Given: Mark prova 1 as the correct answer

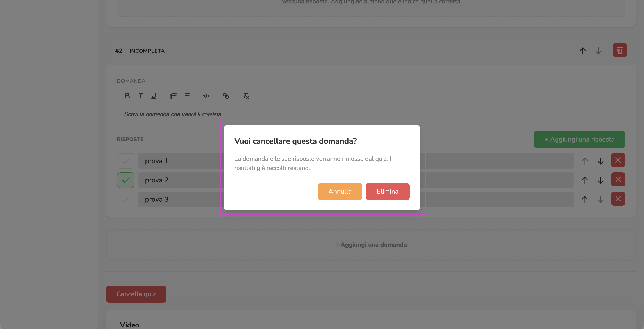Looking at the screenshot, I should (126, 161).
